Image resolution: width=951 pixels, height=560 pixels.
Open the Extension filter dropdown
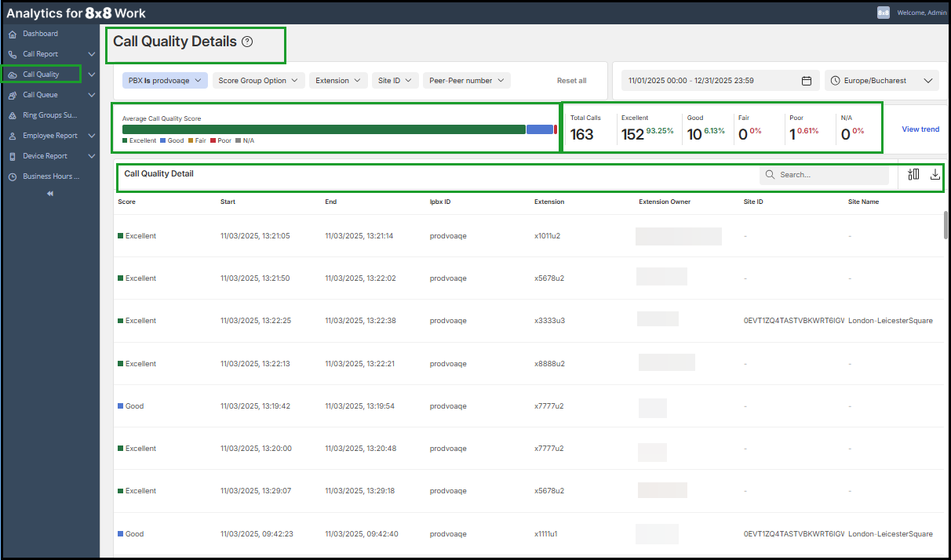[338, 81]
